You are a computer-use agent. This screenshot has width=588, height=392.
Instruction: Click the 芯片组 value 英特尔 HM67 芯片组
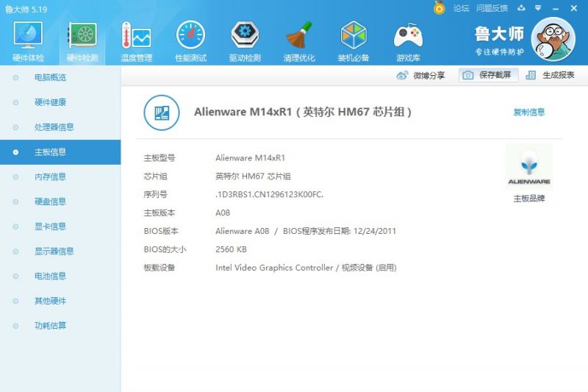253,177
